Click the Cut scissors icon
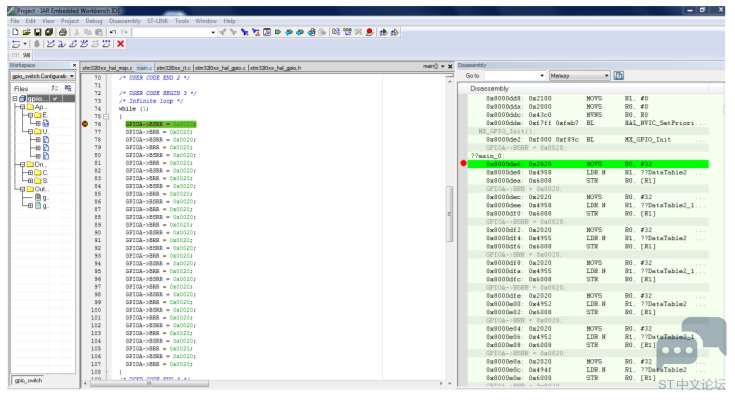This screenshot has height=400, width=735. click(76, 32)
